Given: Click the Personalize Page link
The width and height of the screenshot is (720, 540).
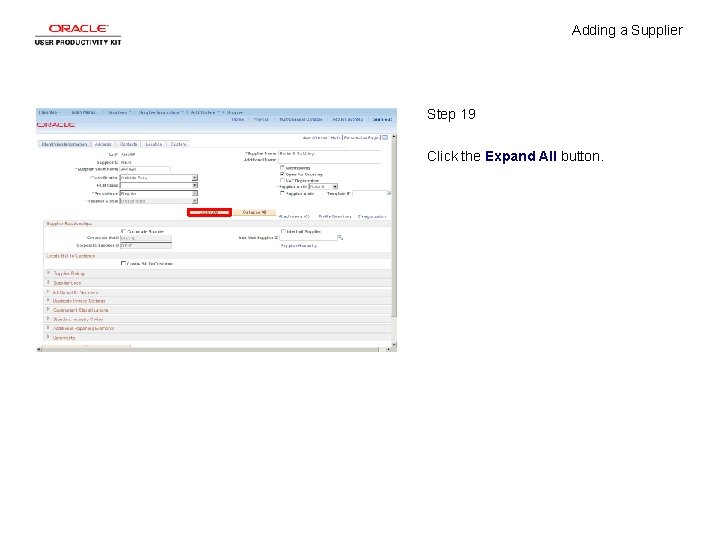Looking at the screenshot, I should pos(361,138).
